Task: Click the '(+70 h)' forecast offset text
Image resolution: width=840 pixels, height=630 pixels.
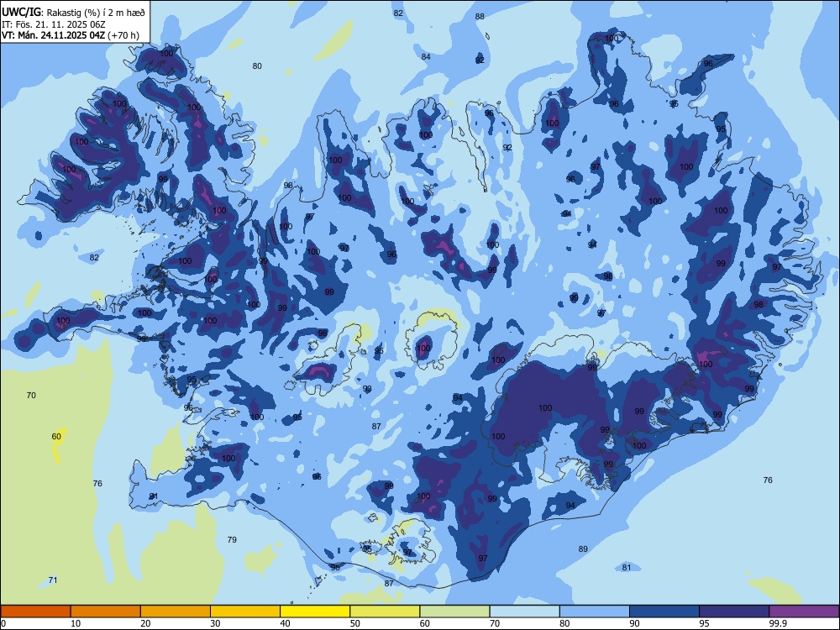Action: 123,35
